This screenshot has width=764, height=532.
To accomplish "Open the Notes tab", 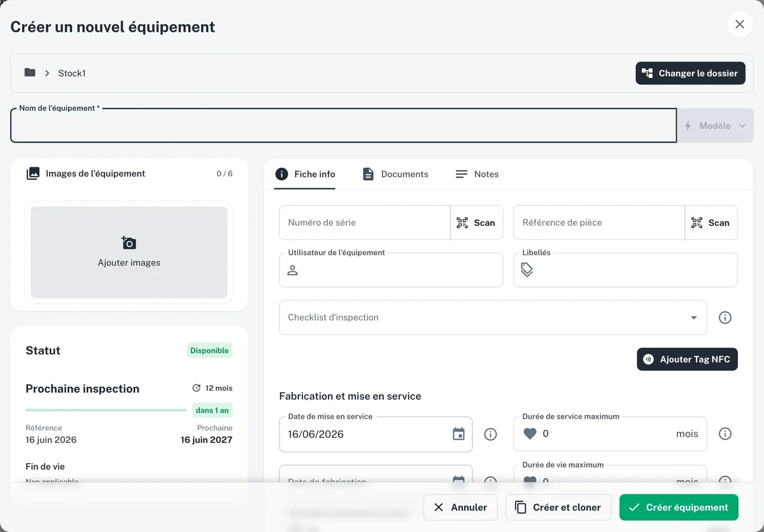I will tap(478, 174).
